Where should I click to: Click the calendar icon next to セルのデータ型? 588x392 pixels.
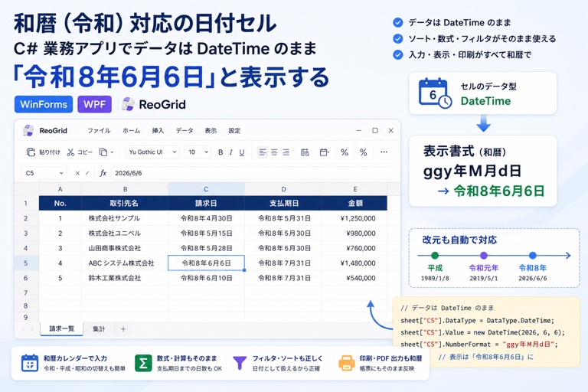coord(435,93)
